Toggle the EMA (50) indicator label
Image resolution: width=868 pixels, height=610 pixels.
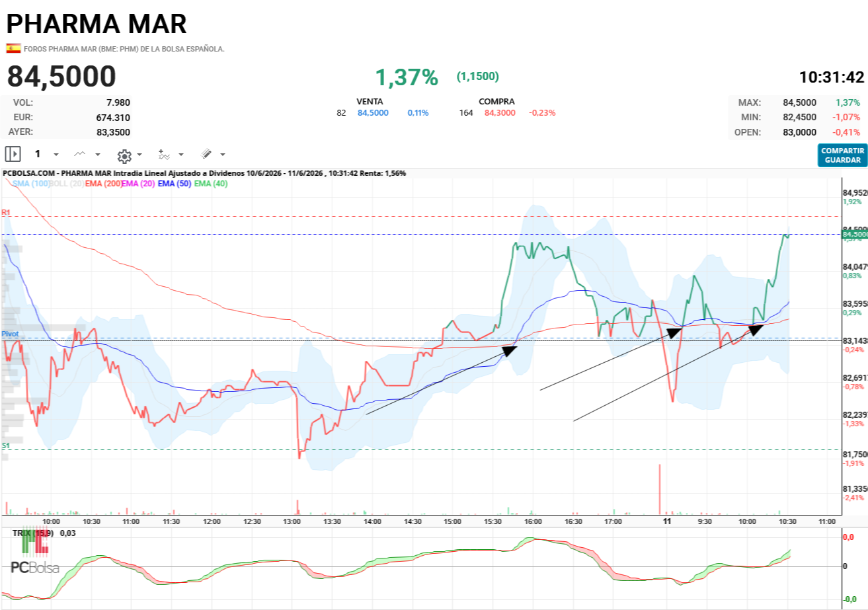175,184
